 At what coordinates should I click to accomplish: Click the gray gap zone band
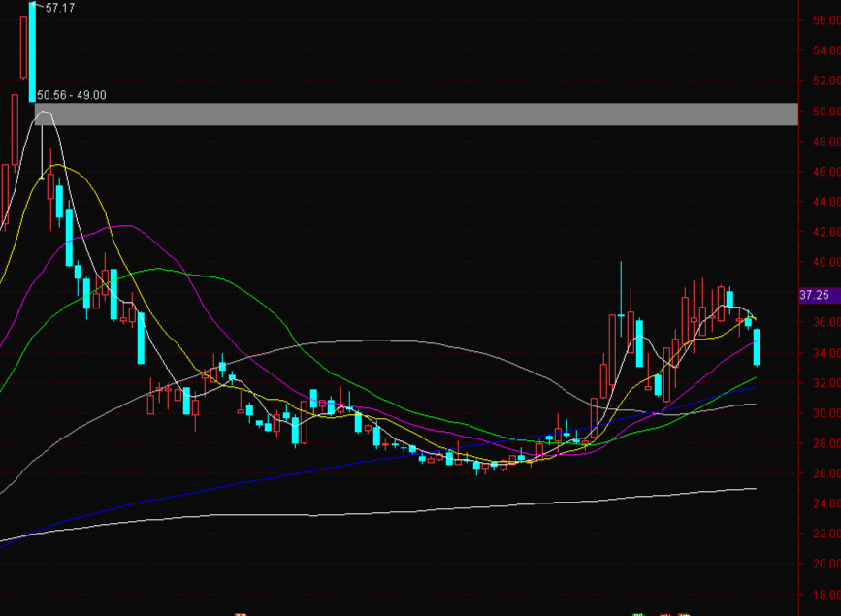[416, 114]
